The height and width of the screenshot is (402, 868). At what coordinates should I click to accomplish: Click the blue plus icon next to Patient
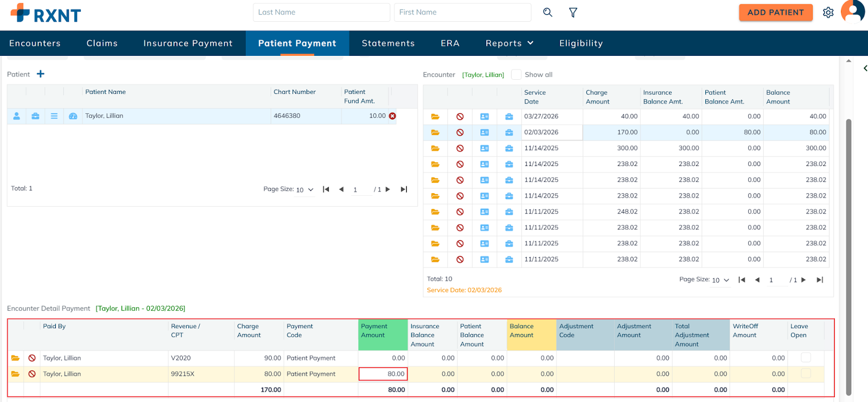pyautogui.click(x=41, y=74)
